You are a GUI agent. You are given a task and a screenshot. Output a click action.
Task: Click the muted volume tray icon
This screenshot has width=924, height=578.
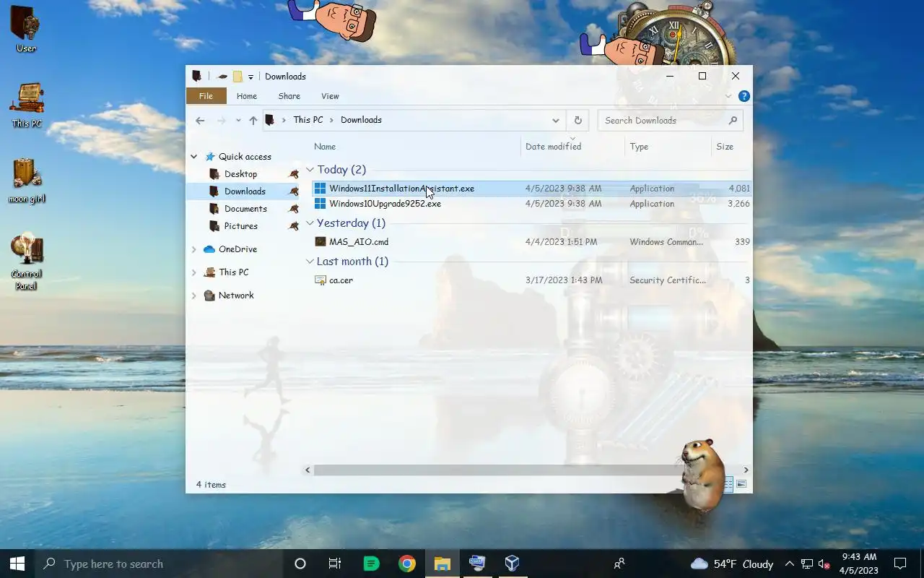click(x=824, y=564)
